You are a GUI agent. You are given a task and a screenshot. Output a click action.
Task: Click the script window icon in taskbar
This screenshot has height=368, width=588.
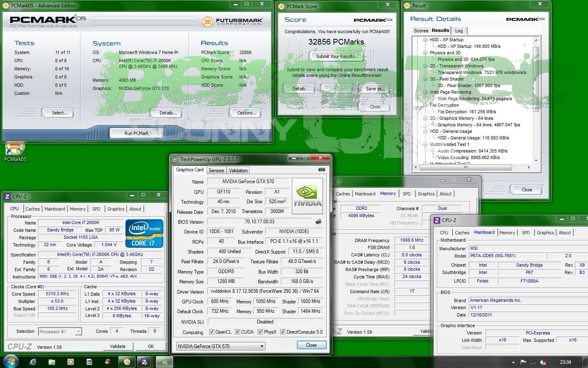(x=89, y=362)
